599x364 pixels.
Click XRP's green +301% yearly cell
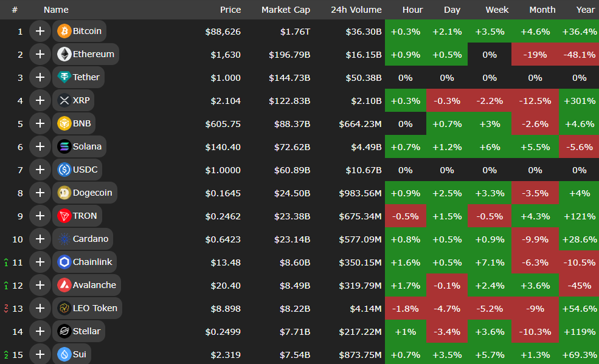[x=579, y=100]
